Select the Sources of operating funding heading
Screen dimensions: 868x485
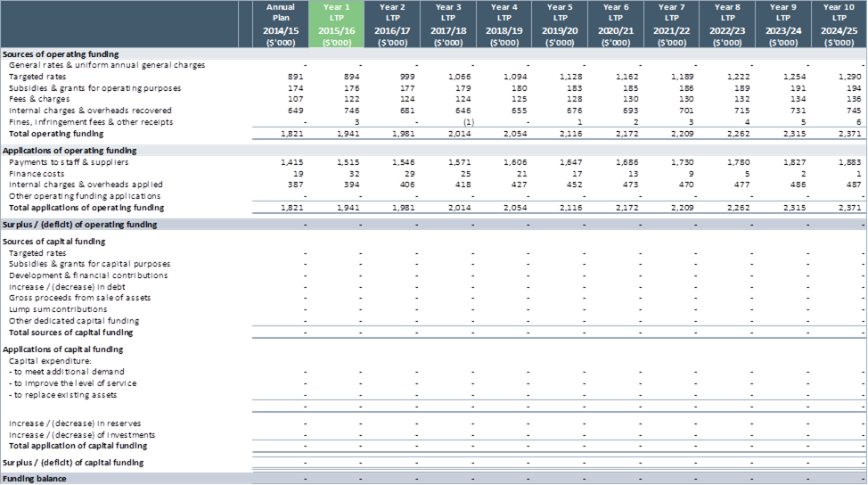61,54
